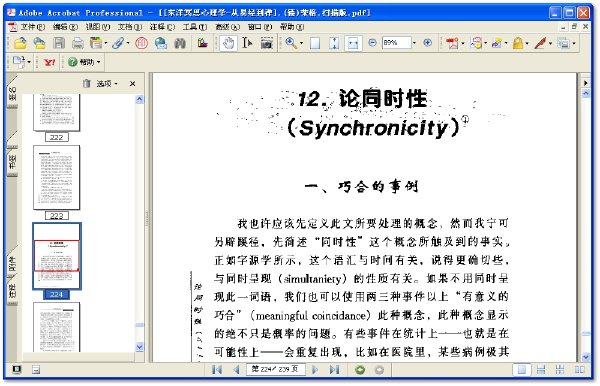
Task: Click the red circular stamp icon
Action: tap(141, 43)
